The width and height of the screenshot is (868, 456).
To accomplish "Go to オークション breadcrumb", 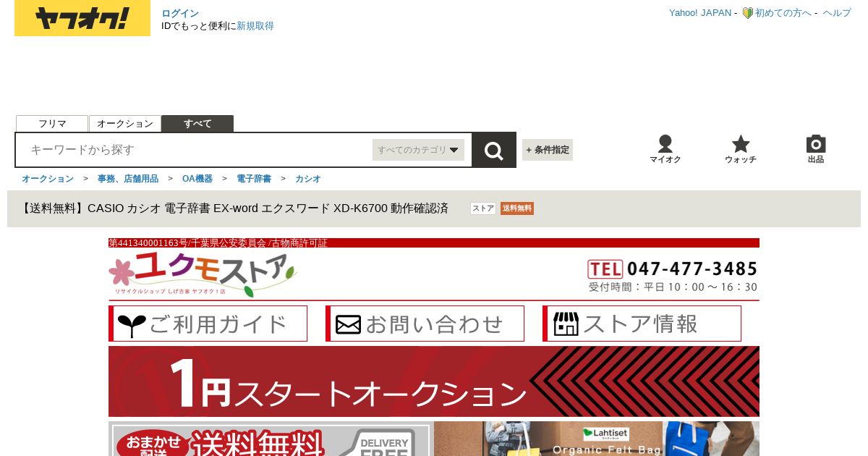I will [48, 179].
